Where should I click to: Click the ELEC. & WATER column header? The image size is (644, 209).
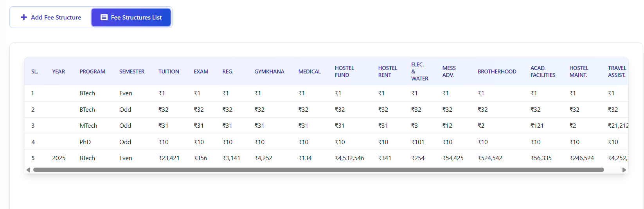420,71
